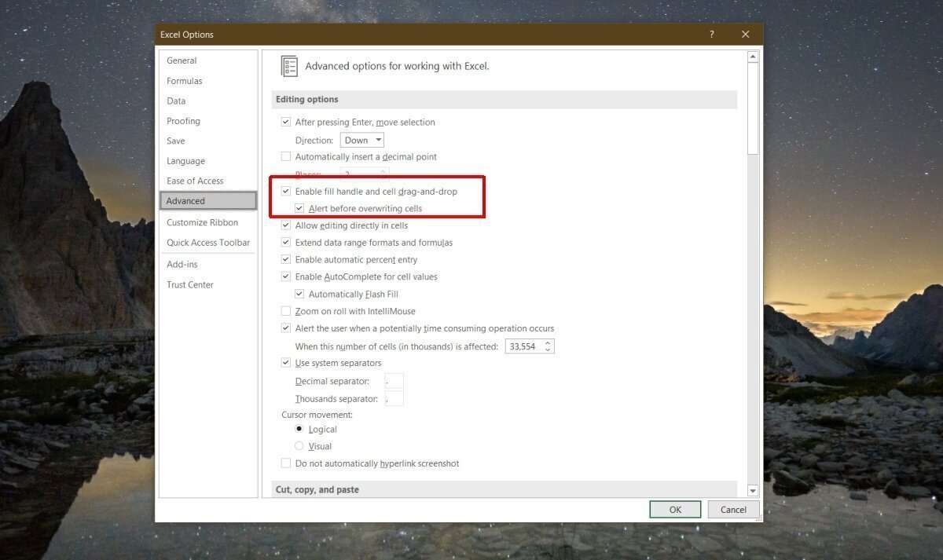Close the Excel Options dialog
This screenshot has height=560, width=943.
[x=746, y=35]
